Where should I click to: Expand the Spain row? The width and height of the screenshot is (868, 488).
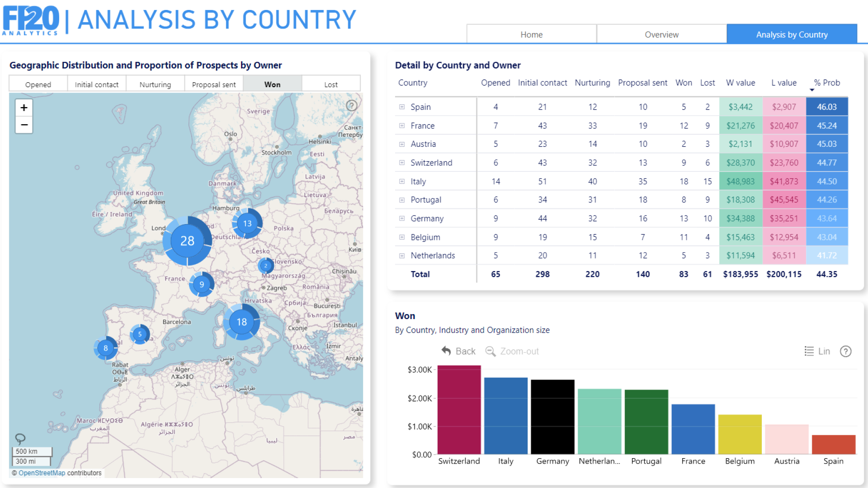click(x=402, y=107)
